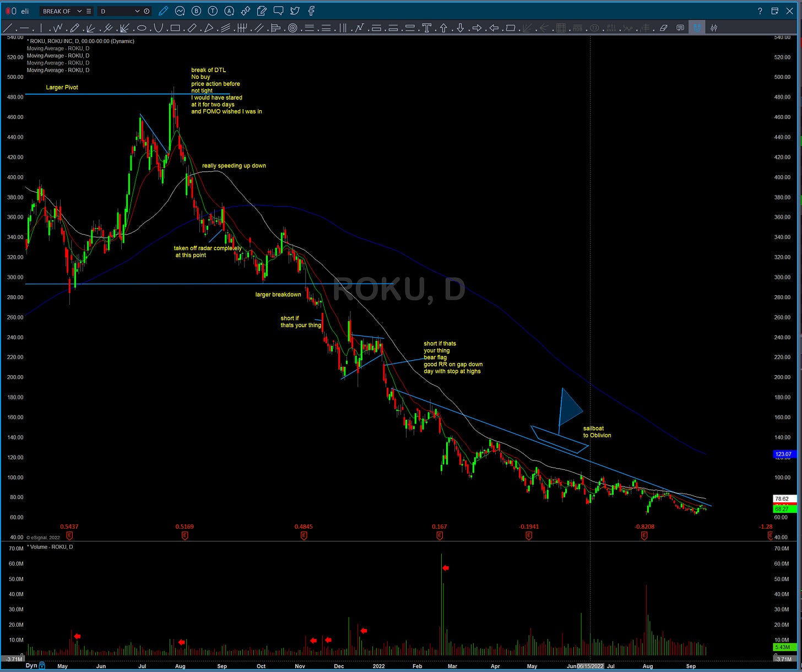Click the Dyn label at bottom left
The width and height of the screenshot is (802, 672).
click(31, 665)
